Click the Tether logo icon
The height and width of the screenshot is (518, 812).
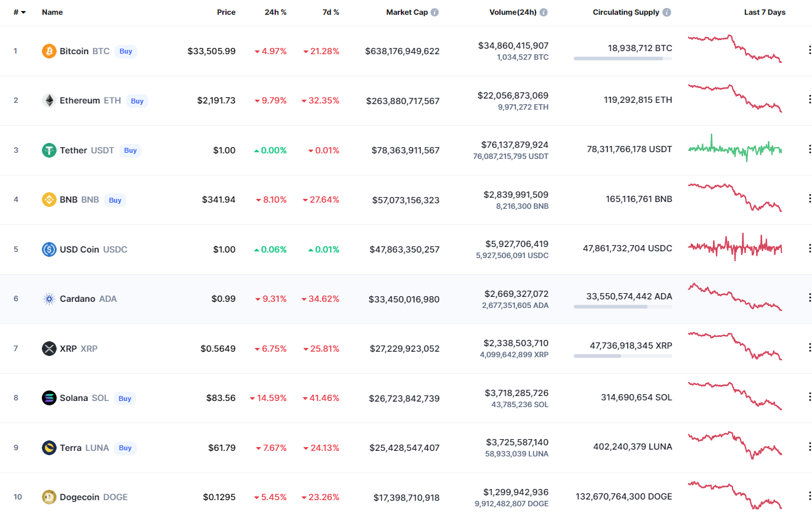pyautogui.click(x=49, y=150)
